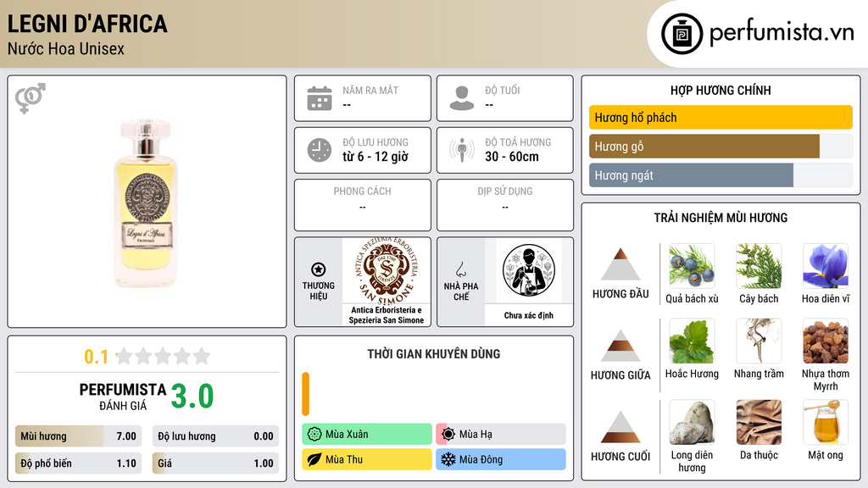Viewport: 868px width, 488px height.
Task: Click the San Simone brand logo
Action: click(387, 271)
